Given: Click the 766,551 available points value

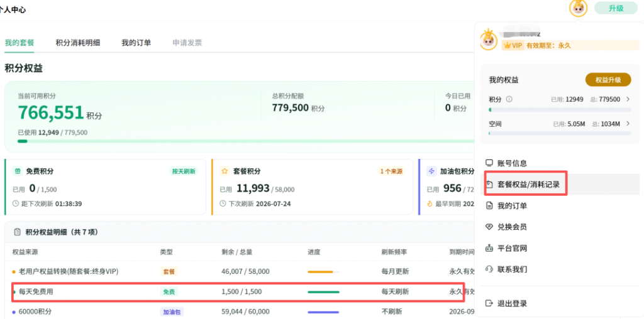Looking at the screenshot, I should (x=51, y=113).
